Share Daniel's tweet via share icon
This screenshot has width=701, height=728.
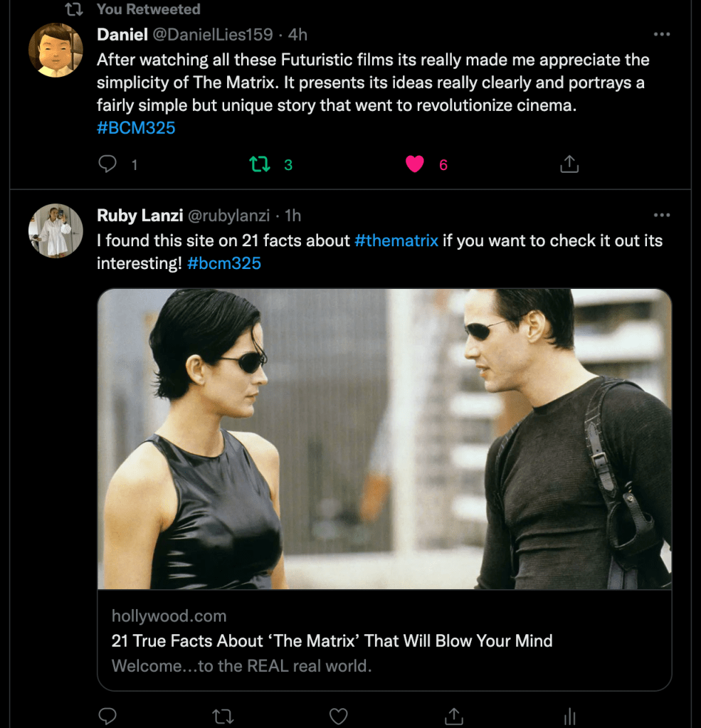coord(569,164)
